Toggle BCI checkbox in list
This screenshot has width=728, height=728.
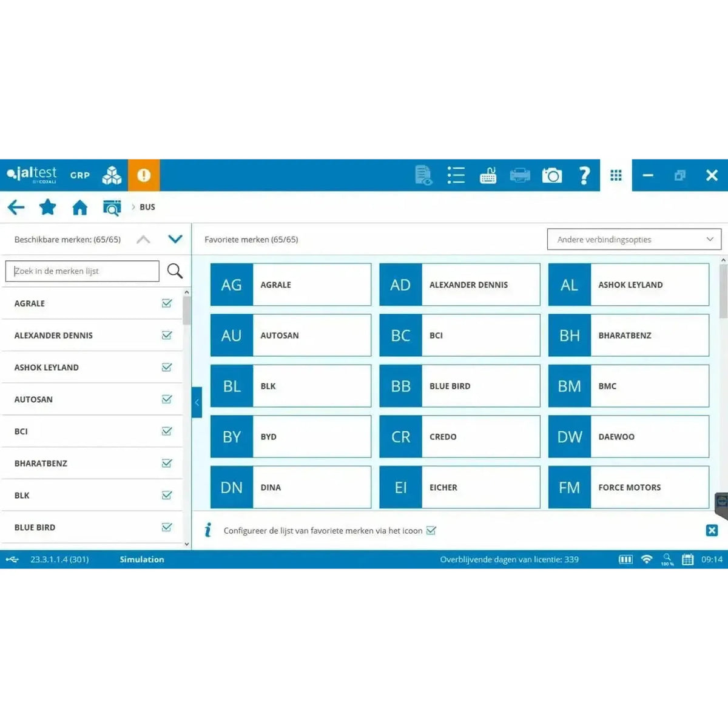(167, 431)
